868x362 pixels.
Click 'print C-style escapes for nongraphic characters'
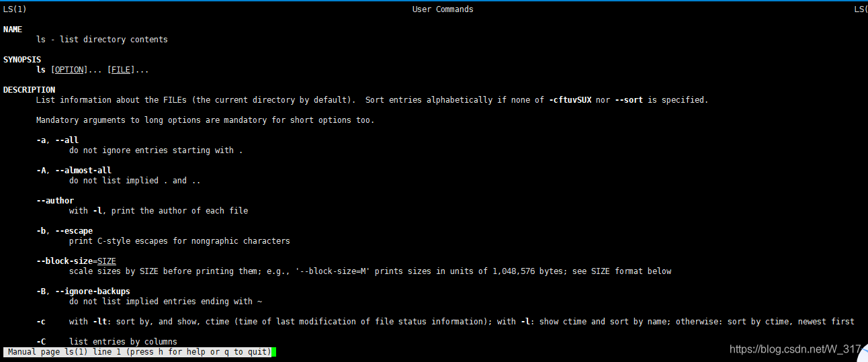pyautogui.click(x=179, y=241)
